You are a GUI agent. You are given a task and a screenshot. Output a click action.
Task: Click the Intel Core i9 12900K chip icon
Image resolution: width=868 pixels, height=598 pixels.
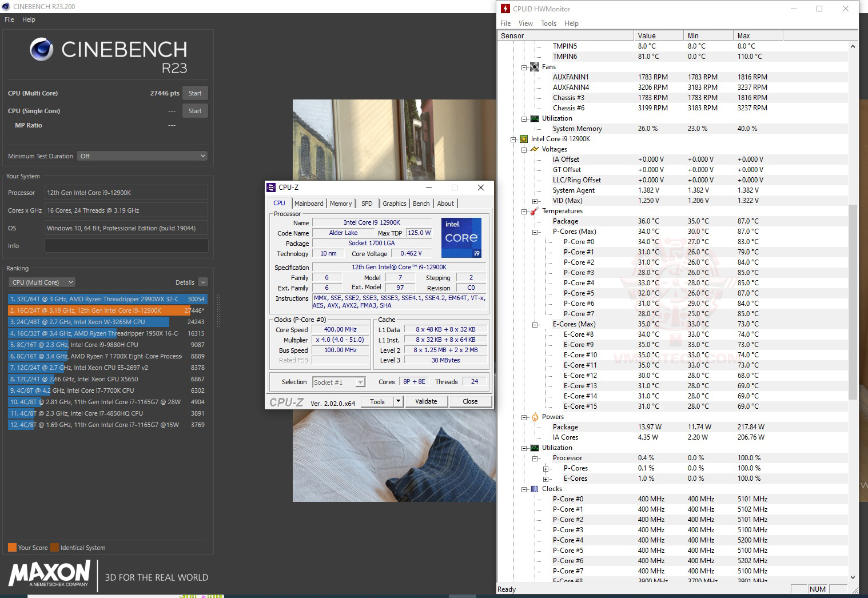(524, 139)
